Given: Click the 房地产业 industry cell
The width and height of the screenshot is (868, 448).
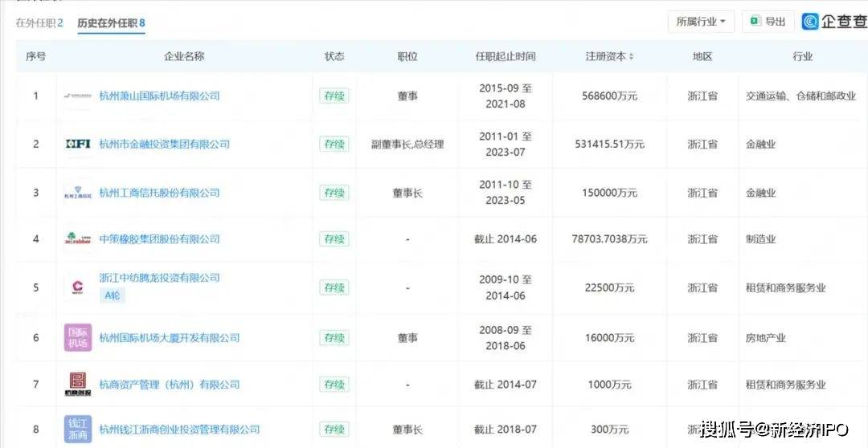Looking at the screenshot, I should click(x=766, y=337).
